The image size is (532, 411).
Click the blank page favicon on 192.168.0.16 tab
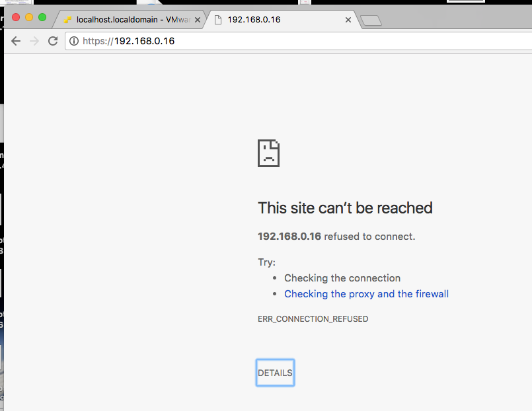(218, 20)
